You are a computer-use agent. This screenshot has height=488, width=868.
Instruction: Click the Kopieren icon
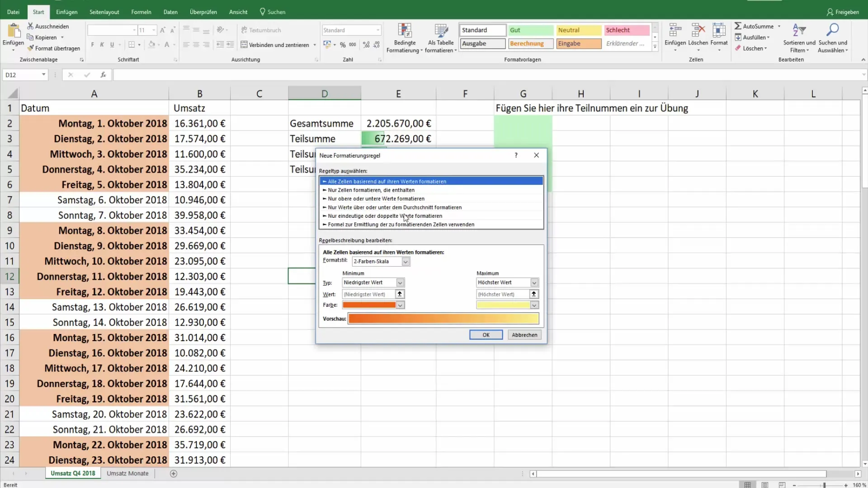coord(30,37)
